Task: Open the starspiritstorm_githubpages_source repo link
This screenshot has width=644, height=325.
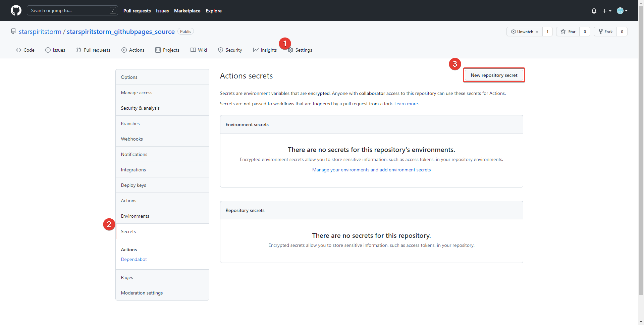Action: (121, 32)
